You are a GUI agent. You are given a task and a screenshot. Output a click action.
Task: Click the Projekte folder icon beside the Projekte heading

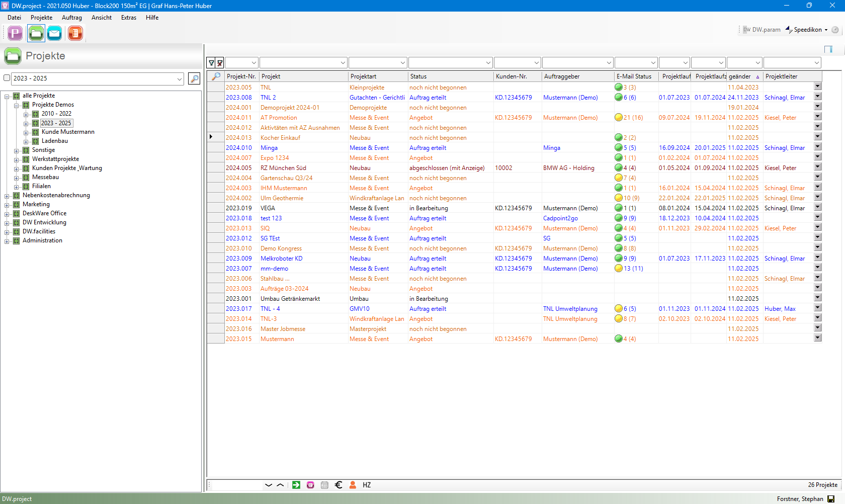coord(13,56)
